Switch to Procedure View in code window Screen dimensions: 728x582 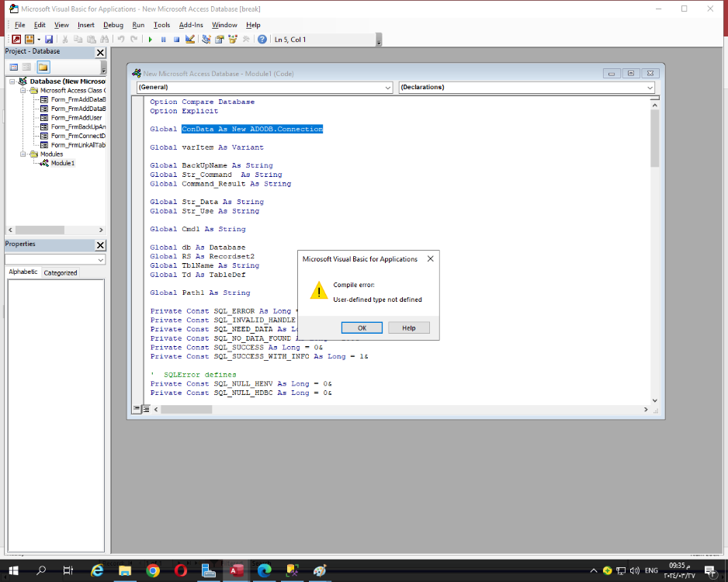[x=137, y=409]
